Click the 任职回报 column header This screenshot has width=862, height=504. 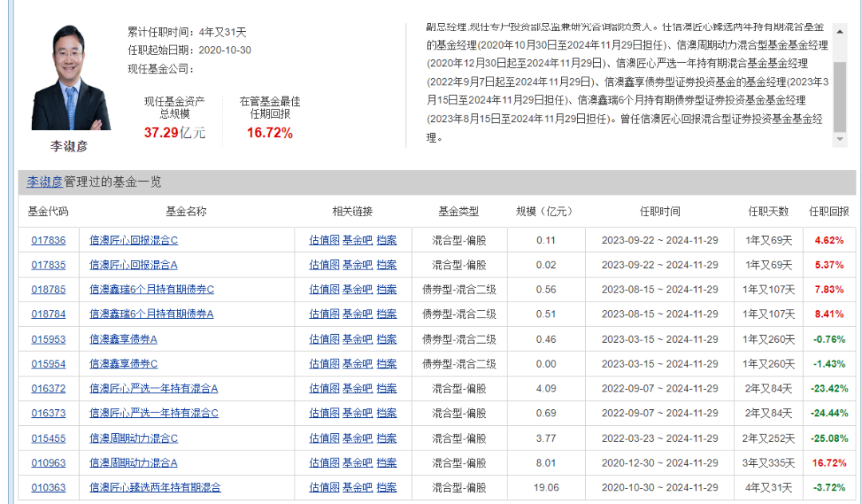[x=828, y=211]
